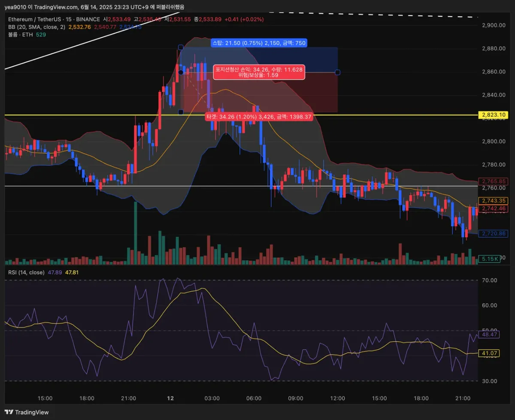Click the 12:00 time axis label

338,399
